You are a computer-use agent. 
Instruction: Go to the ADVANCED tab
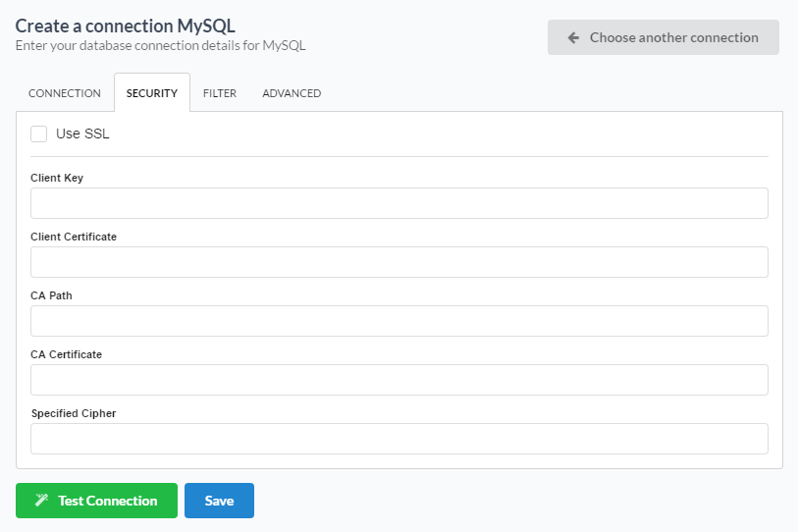(292, 93)
